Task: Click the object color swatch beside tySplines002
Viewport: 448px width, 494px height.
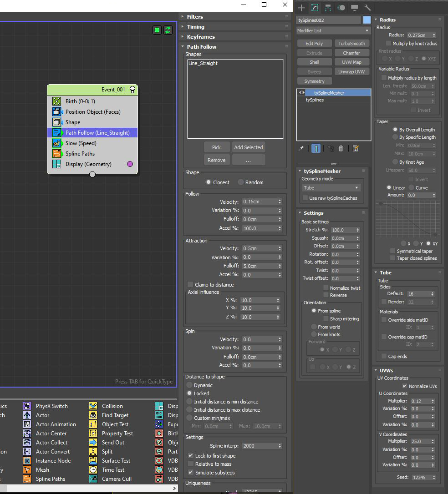Action: [x=367, y=20]
